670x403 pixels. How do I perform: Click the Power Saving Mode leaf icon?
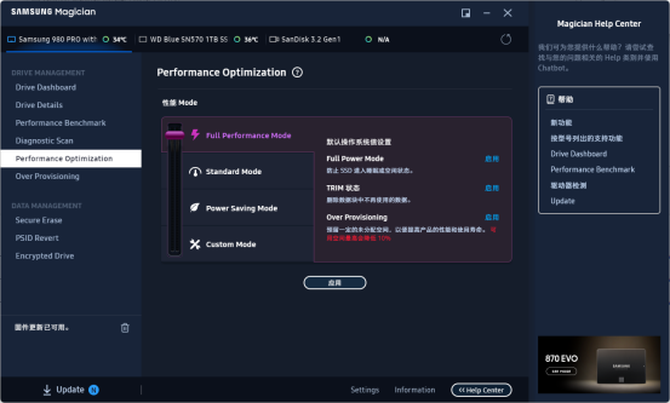coord(195,208)
